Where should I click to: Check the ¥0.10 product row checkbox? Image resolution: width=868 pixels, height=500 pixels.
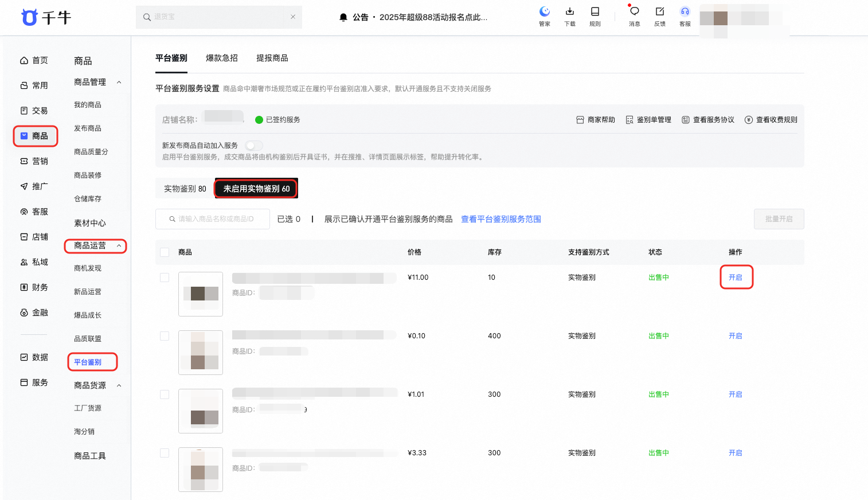tap(165, 336)
